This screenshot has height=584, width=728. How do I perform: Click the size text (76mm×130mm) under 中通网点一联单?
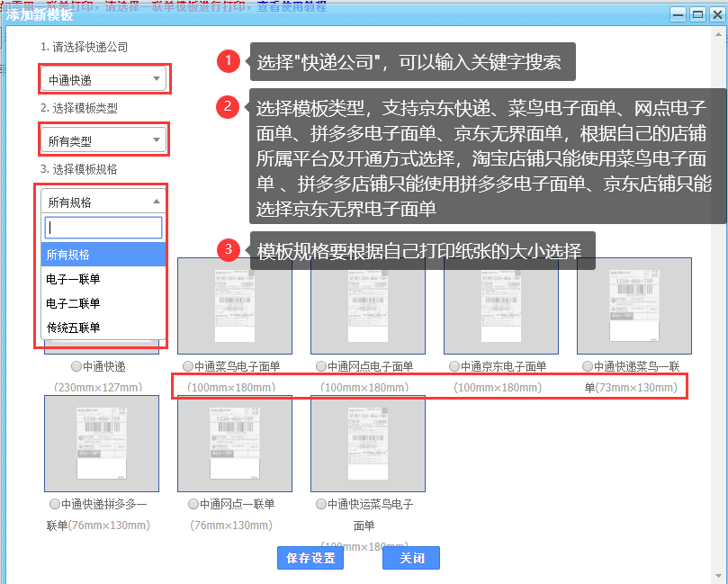[231, 525]
